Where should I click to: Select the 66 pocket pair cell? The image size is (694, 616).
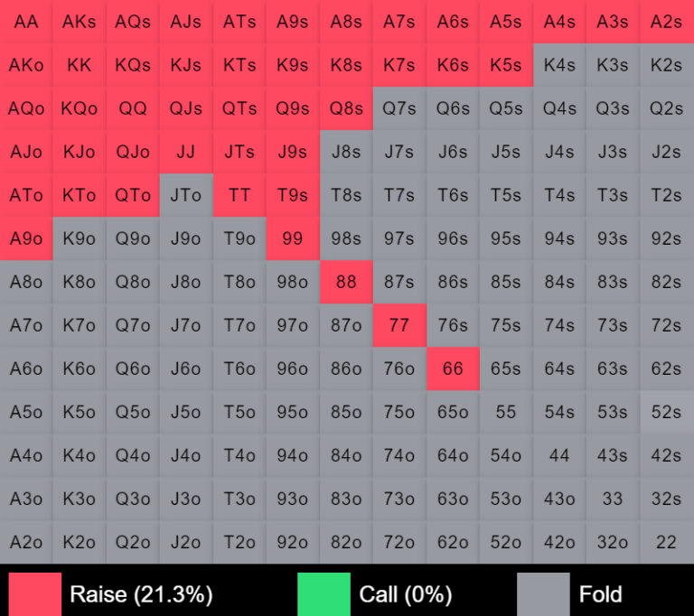[x=453, y=369]
